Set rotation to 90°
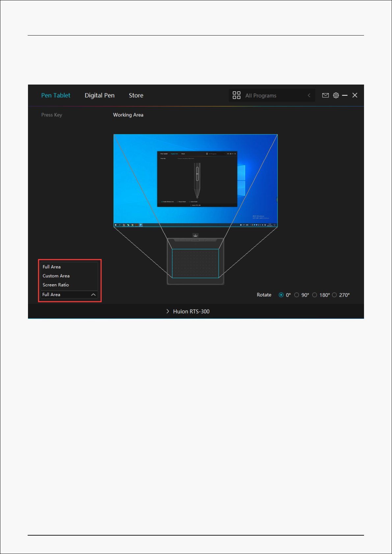 297,295
